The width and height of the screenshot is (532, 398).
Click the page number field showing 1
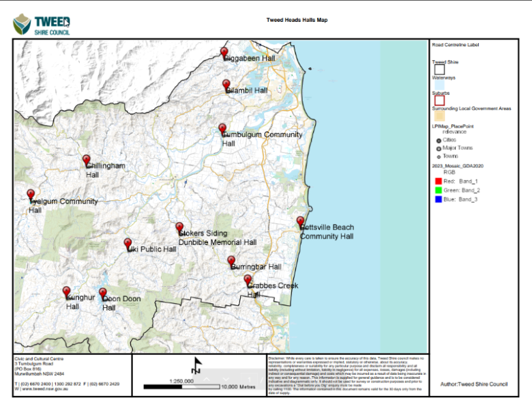(249, 380)
